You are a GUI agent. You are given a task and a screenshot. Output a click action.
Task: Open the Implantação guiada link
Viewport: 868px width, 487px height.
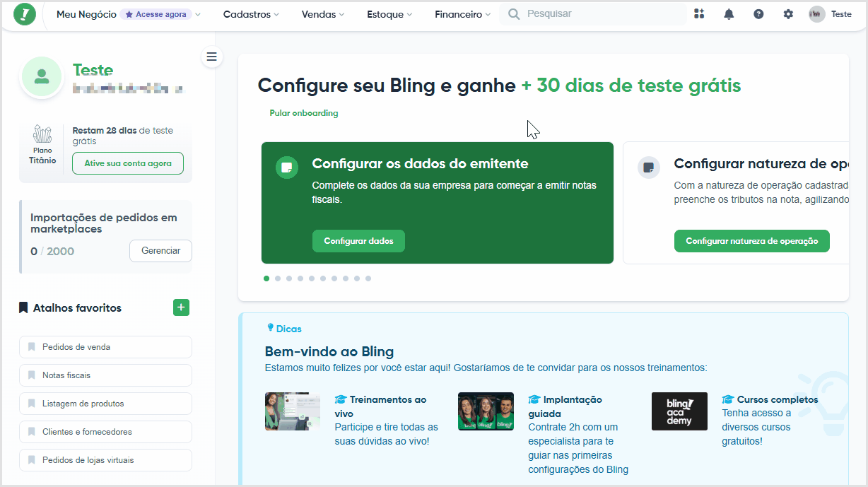pyautogui.click(x=565, y=406)
